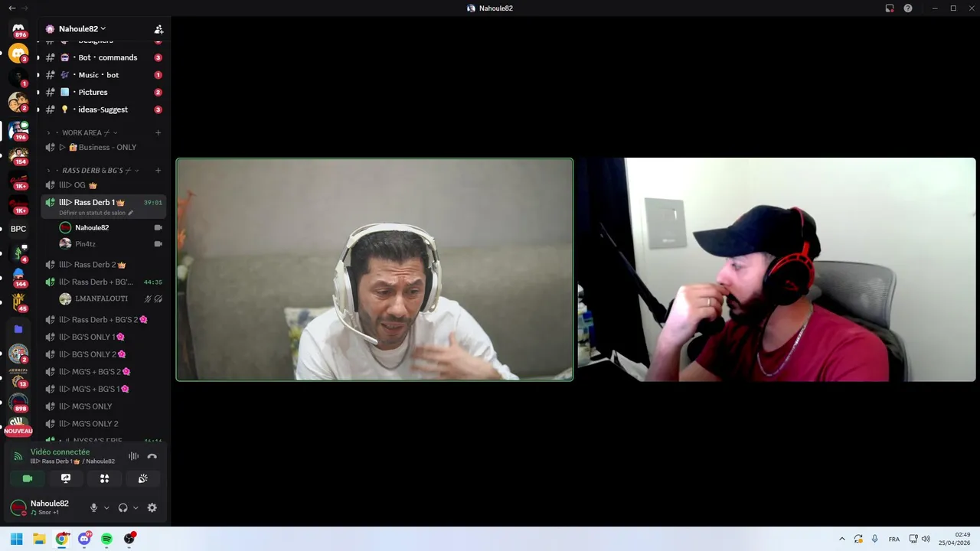Image resolution: width=980 pixels, height=551 pixels.
Task: Open the ideas-Suggest text channel
Action: (x=103, y=109)
